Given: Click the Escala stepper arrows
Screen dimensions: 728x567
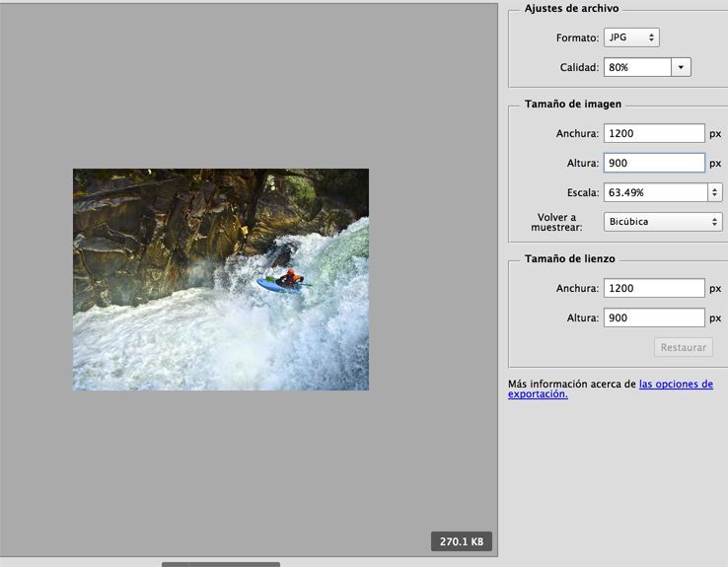Looking at the screenshot, I should (714, 192).
